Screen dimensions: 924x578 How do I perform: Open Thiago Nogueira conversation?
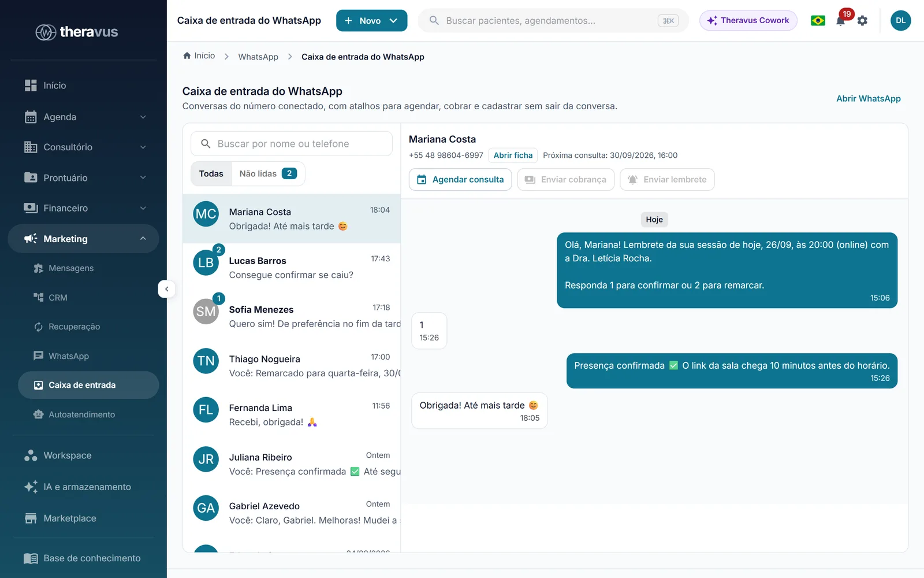coord(292,366)
